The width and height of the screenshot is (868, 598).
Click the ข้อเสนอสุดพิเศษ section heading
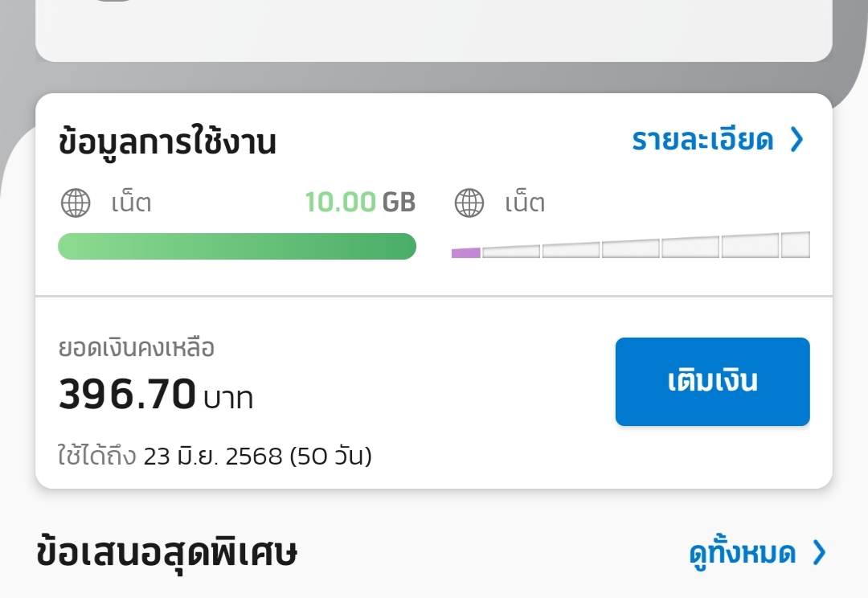[166, 553]
